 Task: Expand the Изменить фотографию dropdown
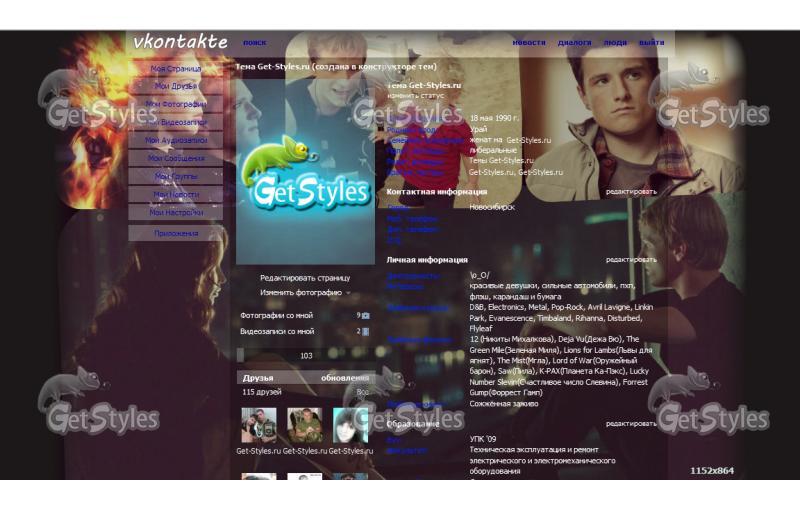[349, 293]
